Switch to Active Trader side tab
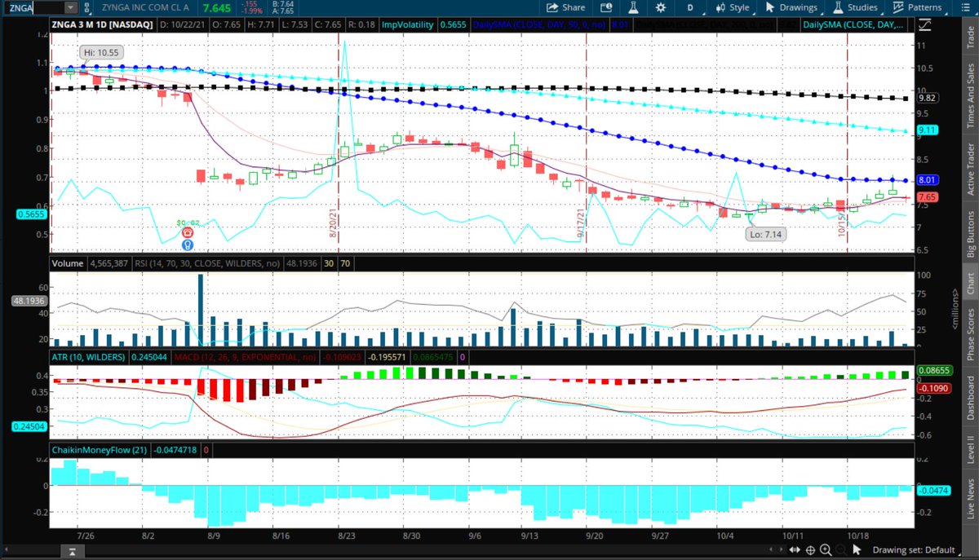Image resolution: width=979 pixels, height=560 pixels. 970,169
